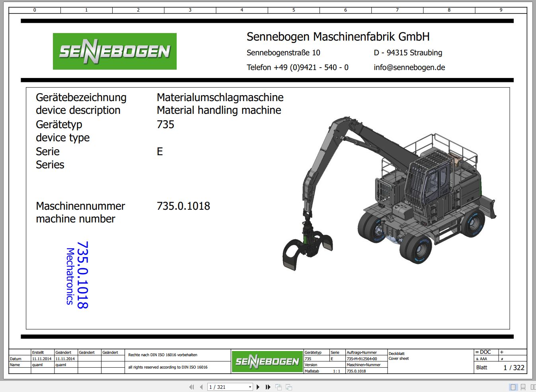Select the continuous page scrolling view icon

[x=522, y=386]
